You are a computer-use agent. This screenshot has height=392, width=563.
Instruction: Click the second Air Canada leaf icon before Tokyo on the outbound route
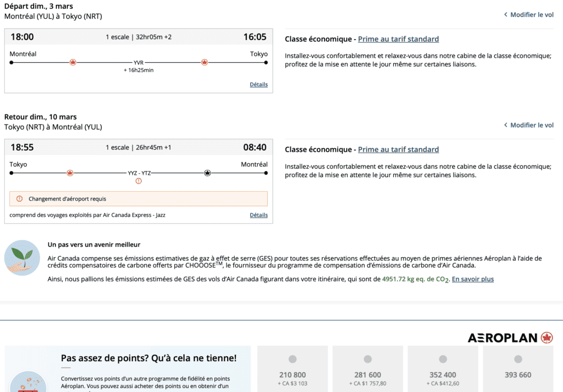pos(205,63)
